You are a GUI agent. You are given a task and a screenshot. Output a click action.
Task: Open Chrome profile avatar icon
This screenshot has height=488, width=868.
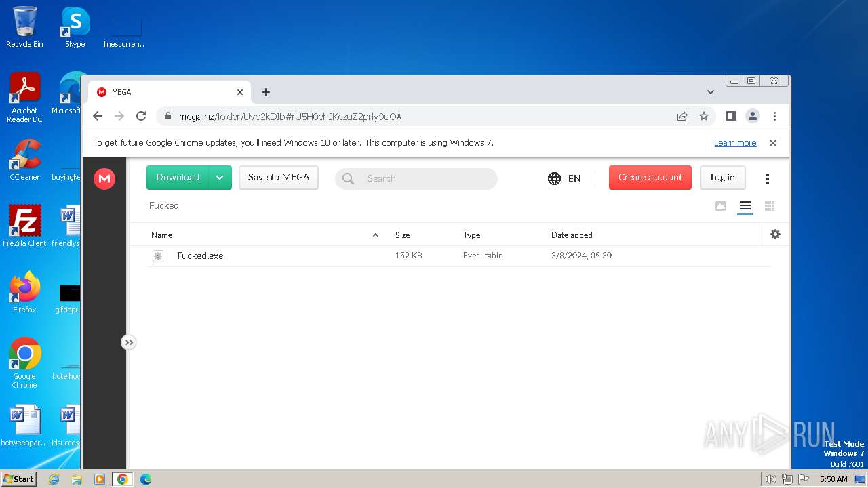tap(753, 116)
